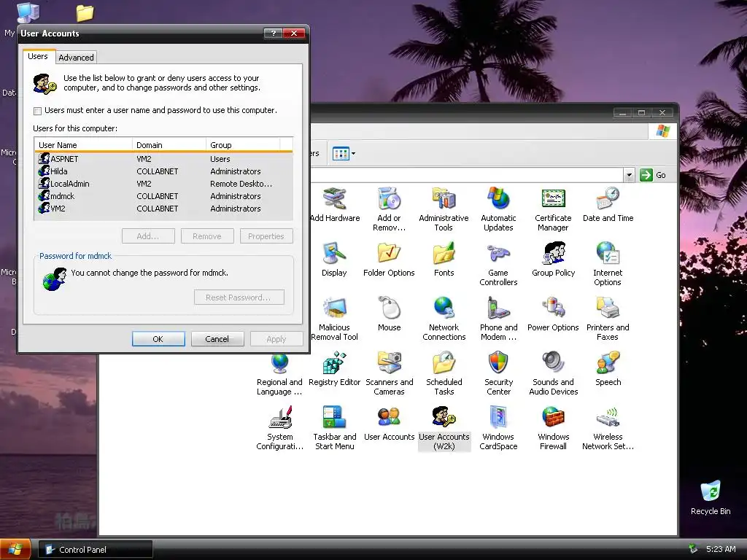Screen dimensions: 747x560
Task: Click the Add... button
Action: tap(148, 236)
